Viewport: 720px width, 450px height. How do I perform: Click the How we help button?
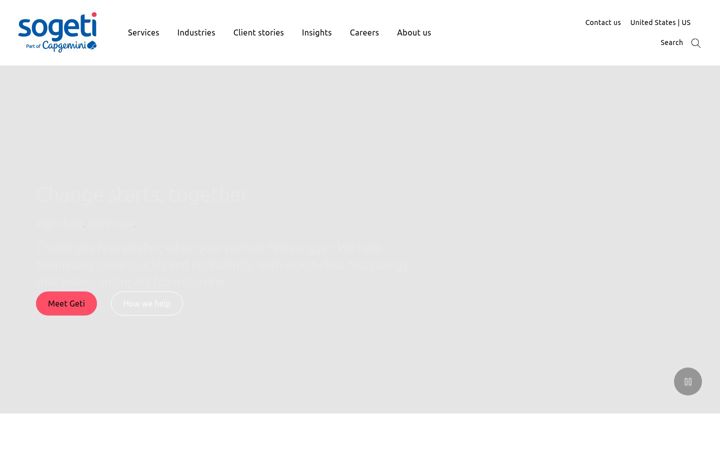[x=146, y=304]
